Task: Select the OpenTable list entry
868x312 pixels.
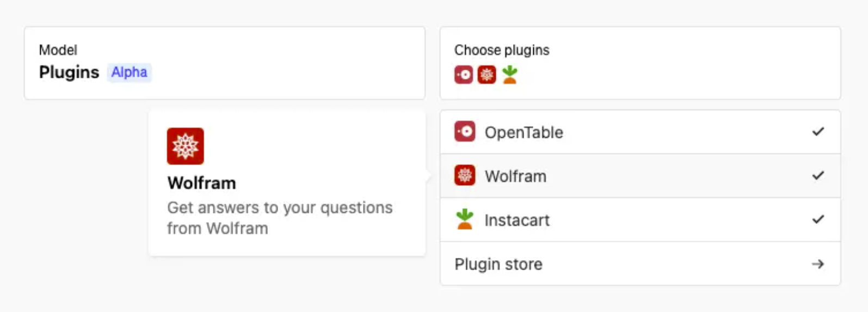Action: click(x=641, y=132)
